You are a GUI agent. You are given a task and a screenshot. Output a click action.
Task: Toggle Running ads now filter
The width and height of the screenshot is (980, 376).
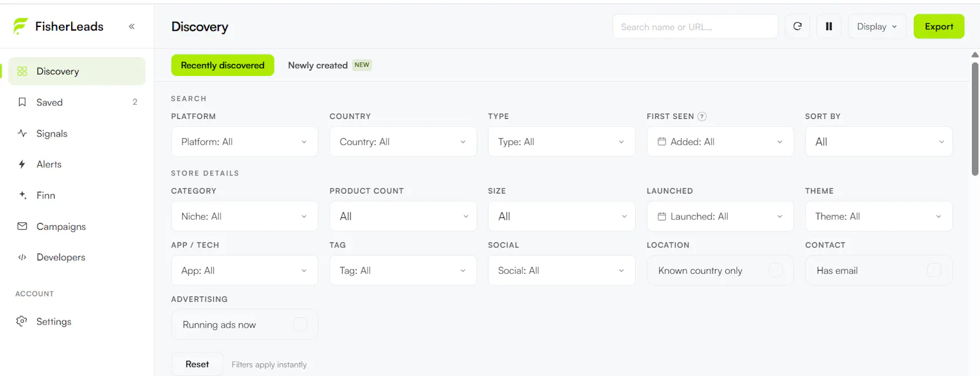pos(300,325)
